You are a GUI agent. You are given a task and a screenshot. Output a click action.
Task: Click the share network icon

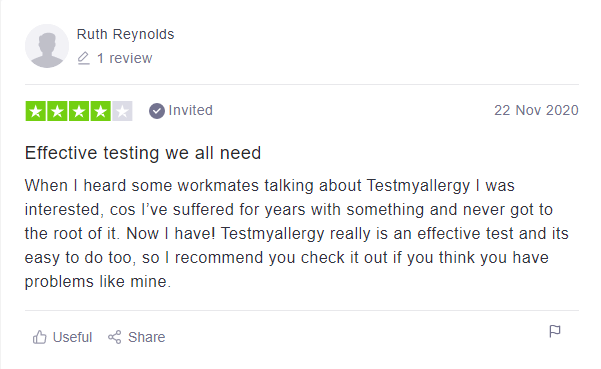pos(115,337)
